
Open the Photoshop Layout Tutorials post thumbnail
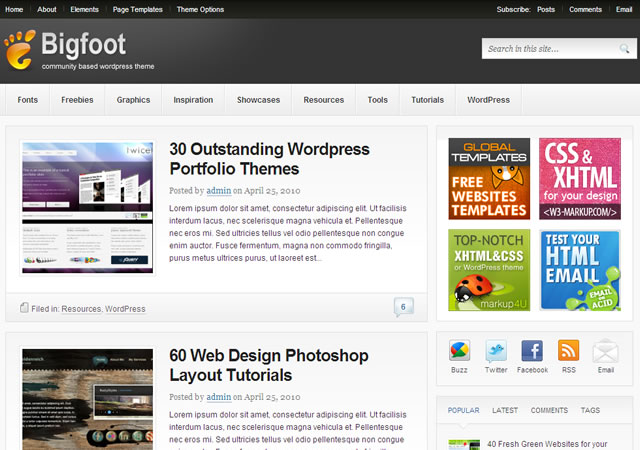click(x=87, y=399)
